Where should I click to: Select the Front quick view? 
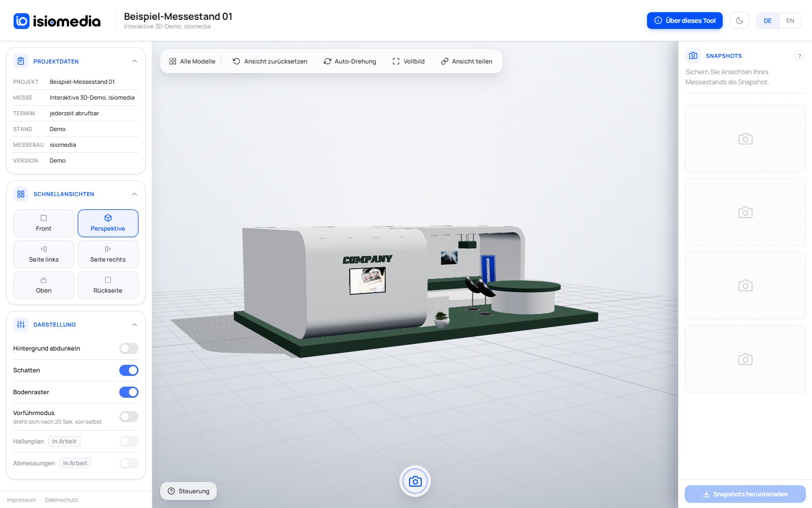(44, 223)
